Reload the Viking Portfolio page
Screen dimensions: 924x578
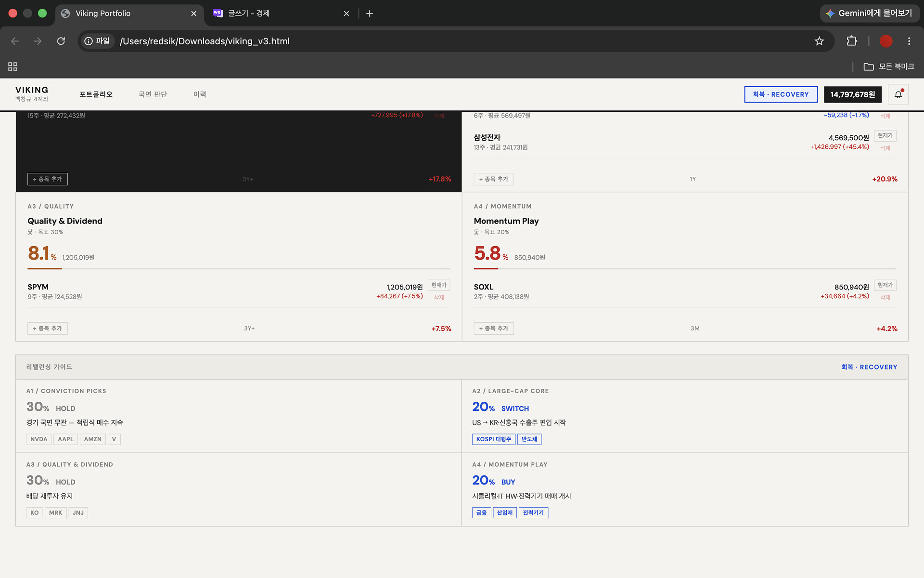pos(61,41)
